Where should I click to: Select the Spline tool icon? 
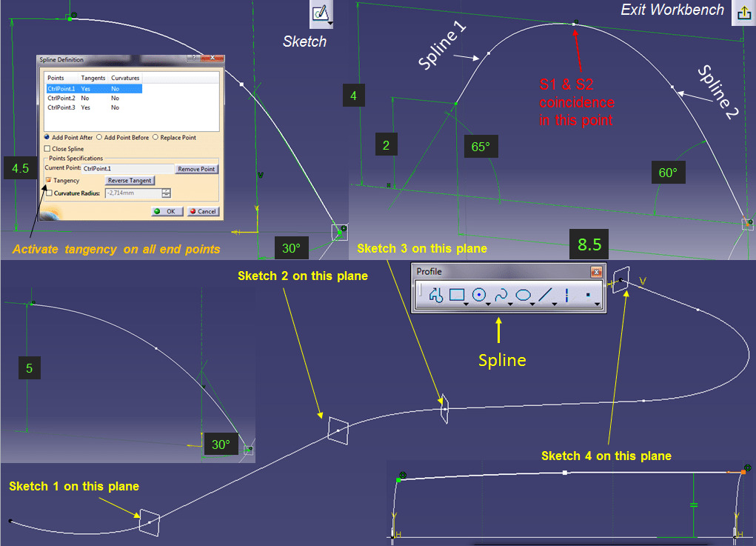tap(501, 295)
